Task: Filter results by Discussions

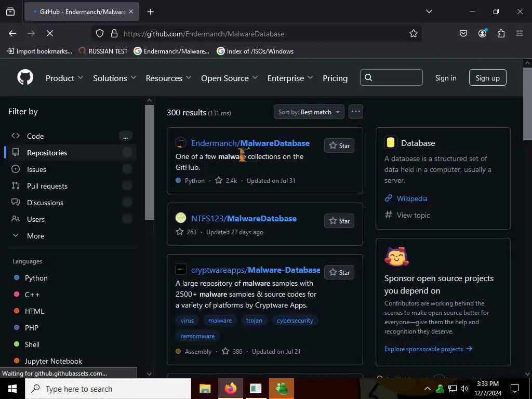Action: pos(71,203)
